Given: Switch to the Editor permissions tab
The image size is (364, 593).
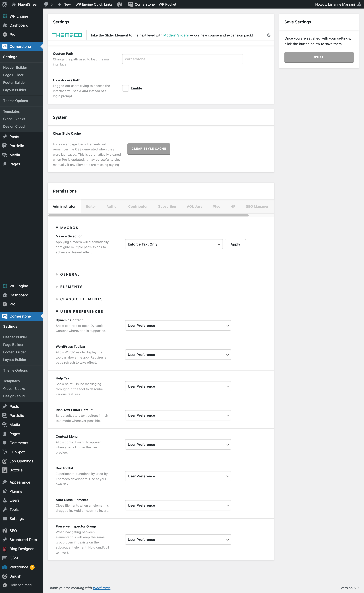Looking at the screenshot, I should 91,206.
